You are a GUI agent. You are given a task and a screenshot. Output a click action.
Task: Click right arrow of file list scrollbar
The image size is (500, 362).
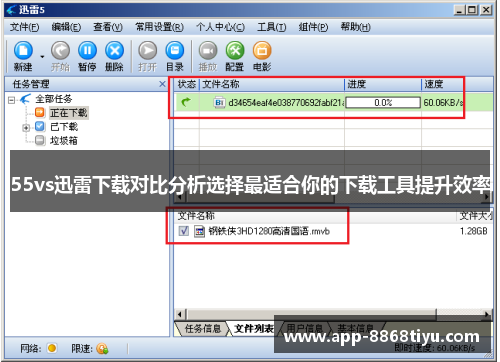tap(487, 314)
